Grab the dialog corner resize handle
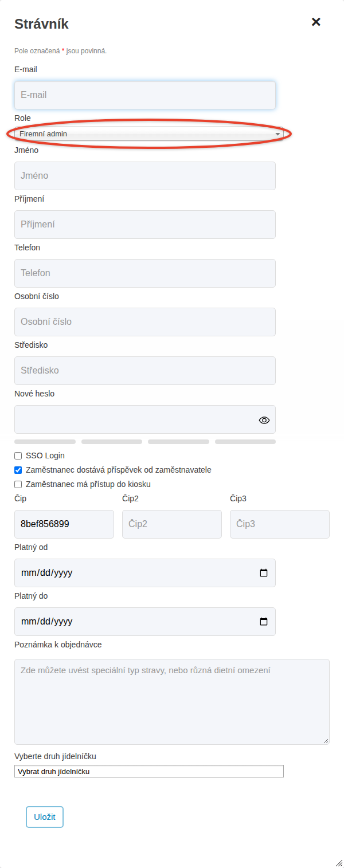This screenshot has width=344, height=868. click(x=339, y=863)
